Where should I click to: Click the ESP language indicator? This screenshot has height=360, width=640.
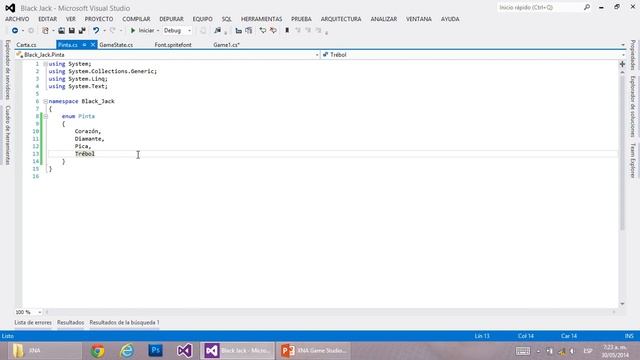pos(588,351)
